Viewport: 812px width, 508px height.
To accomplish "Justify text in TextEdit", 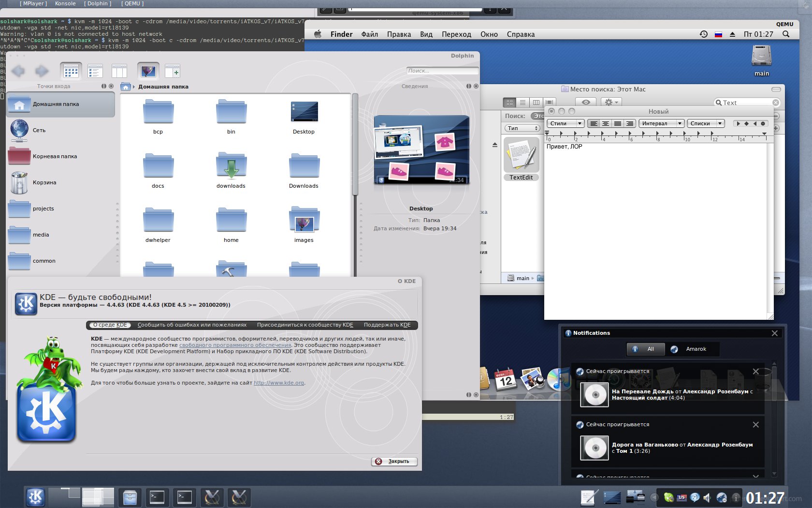I will pyautogui.click(x=618, y=123).
